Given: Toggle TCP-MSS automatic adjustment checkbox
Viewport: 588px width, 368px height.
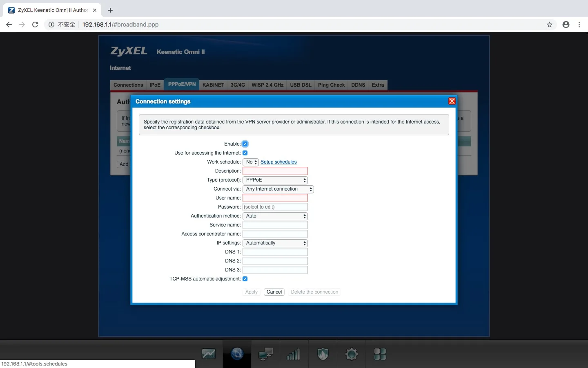Looking at the screenshot, I should (x=245, y=279).
